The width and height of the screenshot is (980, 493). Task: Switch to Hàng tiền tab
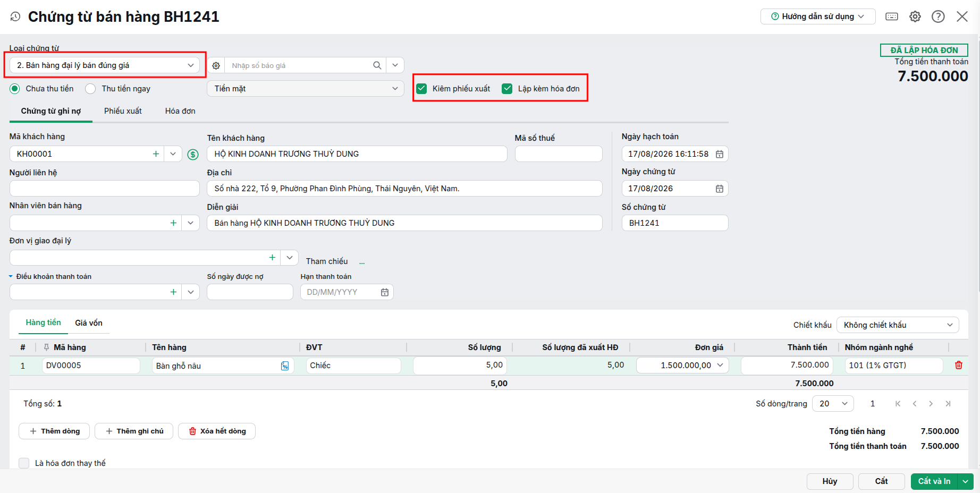(43, 322)
